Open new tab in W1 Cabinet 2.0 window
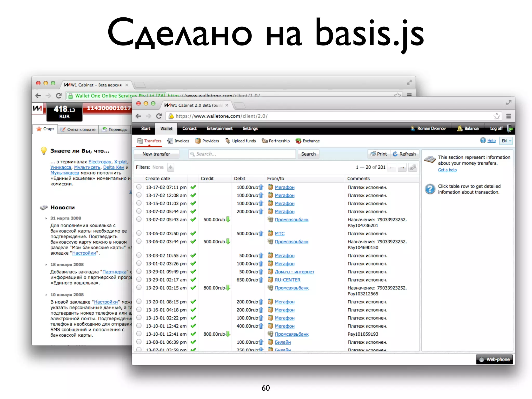This screenshot has height=399, width=532. 240,105
